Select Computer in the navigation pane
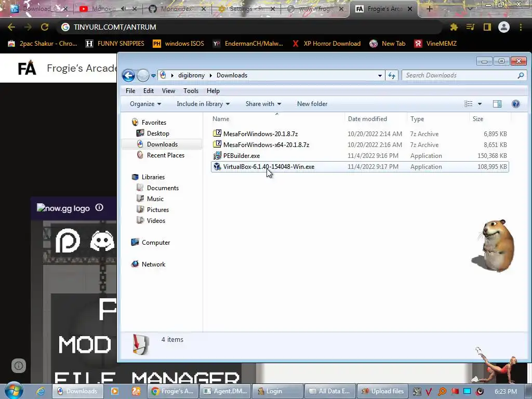 click(x=156, y=243)
